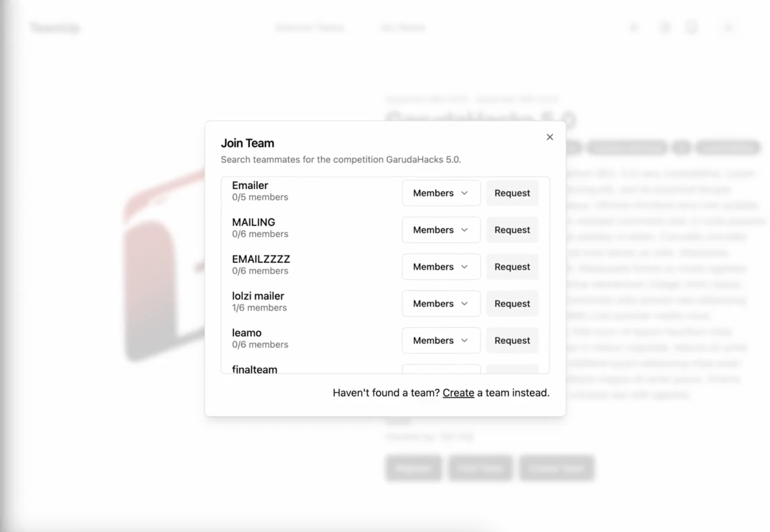This screenshot has width=770, height=532.
Task: Close the Join Team dialog
Action: coord(549,137)
